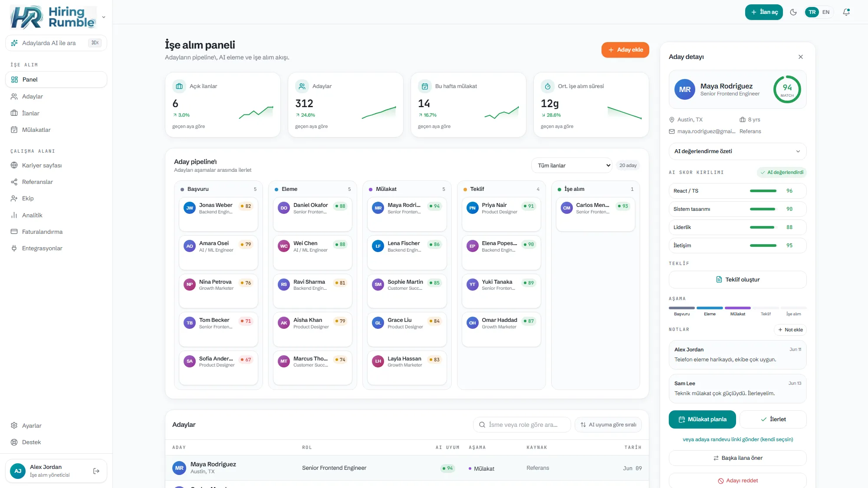
Task: Focus the İsme veya role göre ara field
Action: point(522,425)
